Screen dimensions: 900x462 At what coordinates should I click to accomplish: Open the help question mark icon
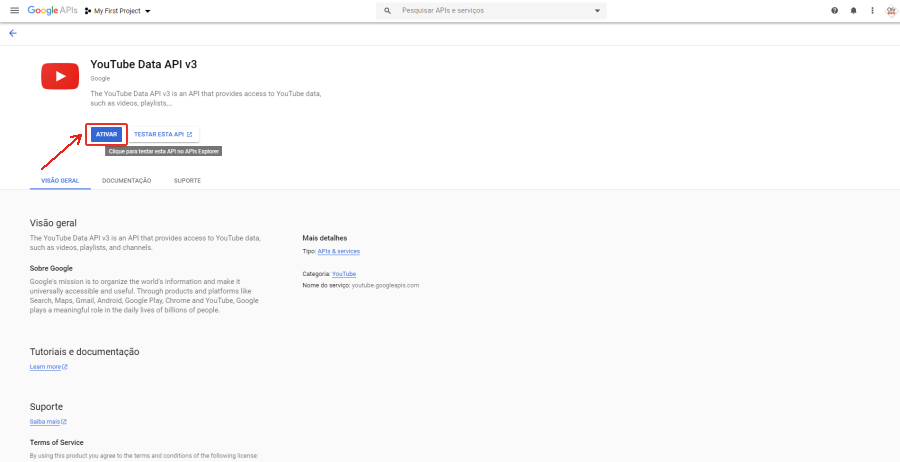coord(835,10)
